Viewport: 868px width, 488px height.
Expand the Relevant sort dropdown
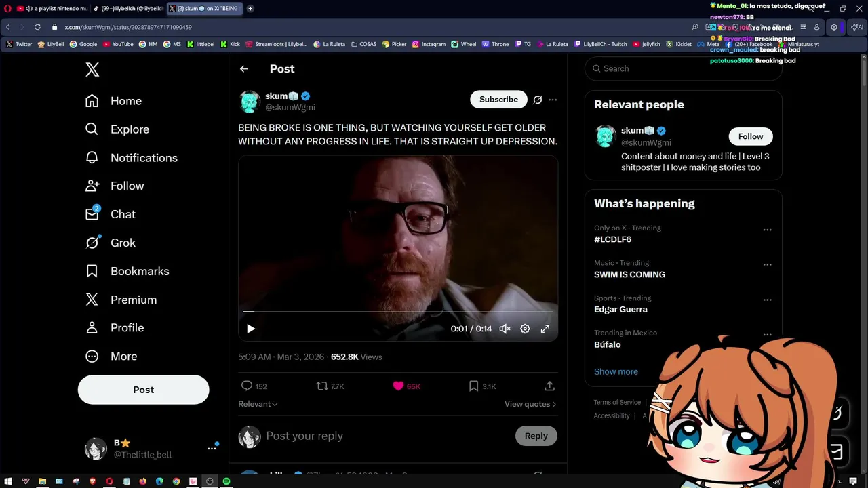[258, 404]
